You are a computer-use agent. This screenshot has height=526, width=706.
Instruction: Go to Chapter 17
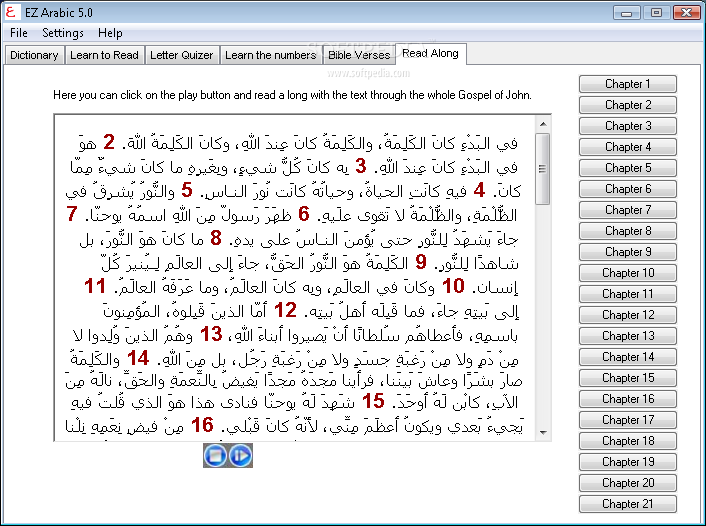pyautogui.click(x=628, y=420)
